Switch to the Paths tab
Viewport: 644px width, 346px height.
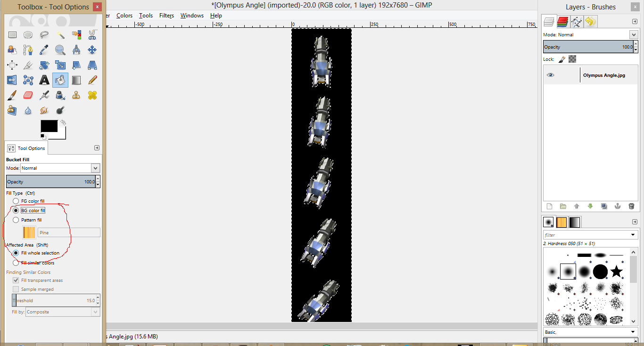576,22
